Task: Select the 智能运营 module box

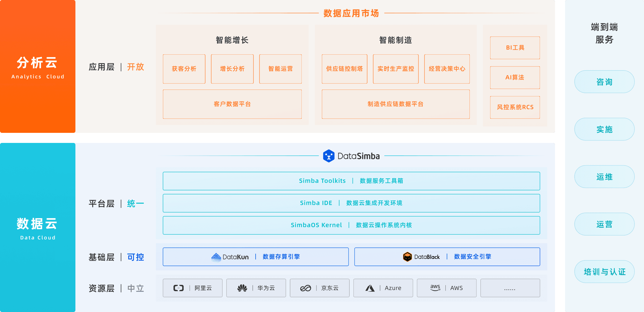Action: coord(281,69)
